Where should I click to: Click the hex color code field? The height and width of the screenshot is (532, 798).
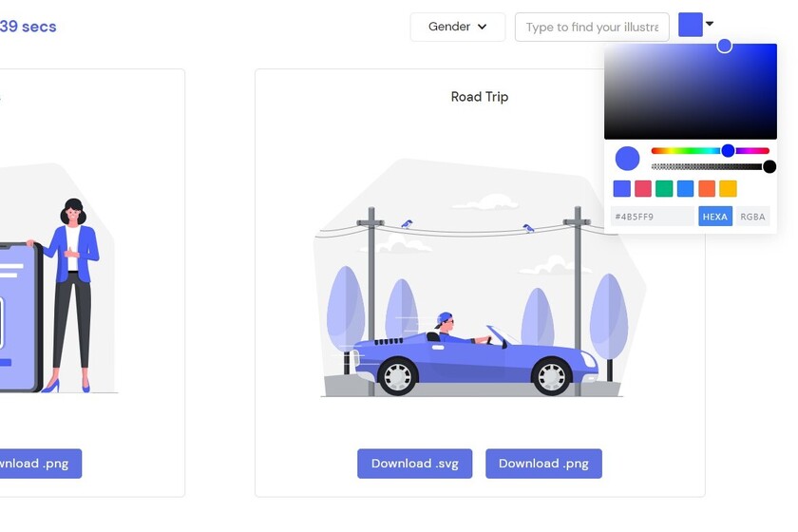point(652,217)
